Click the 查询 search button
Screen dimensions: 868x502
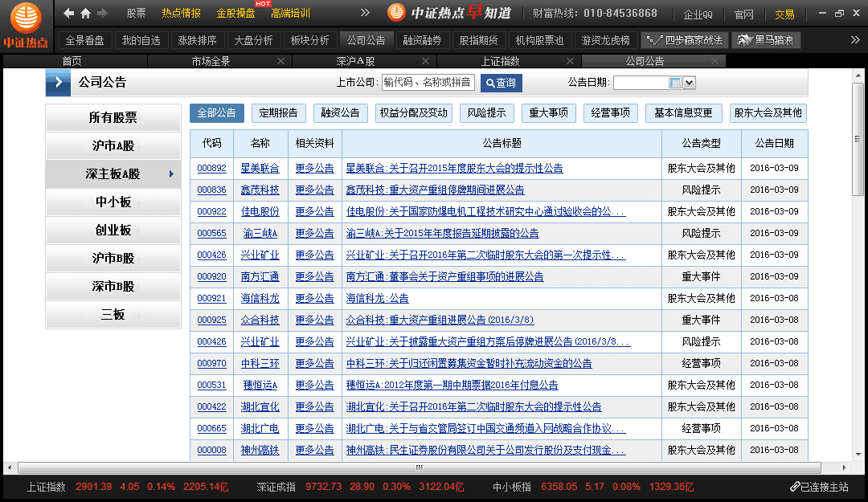pos(501,83)
